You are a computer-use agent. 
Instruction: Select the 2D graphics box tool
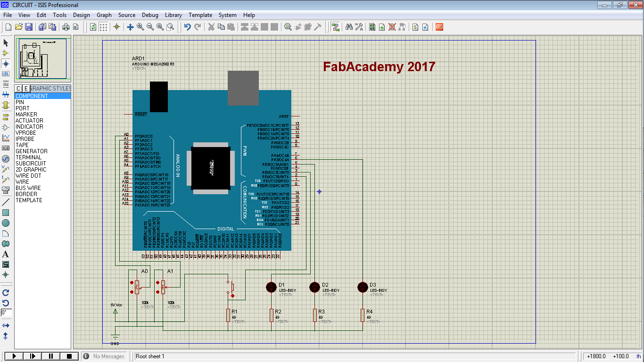pyautogui.click(x=6, y=213)
